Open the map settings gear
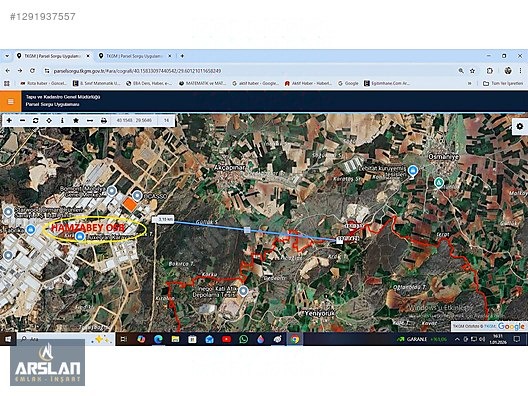Image resolution: width=528 pixels, height=396 pixels. [520, 126]
